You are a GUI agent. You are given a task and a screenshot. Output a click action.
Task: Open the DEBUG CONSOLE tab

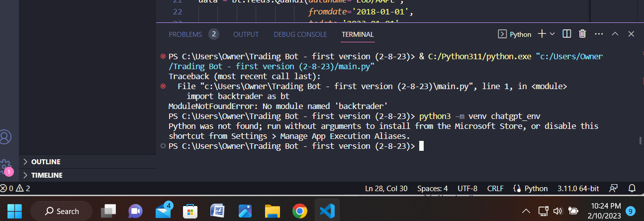coord(300,34)
